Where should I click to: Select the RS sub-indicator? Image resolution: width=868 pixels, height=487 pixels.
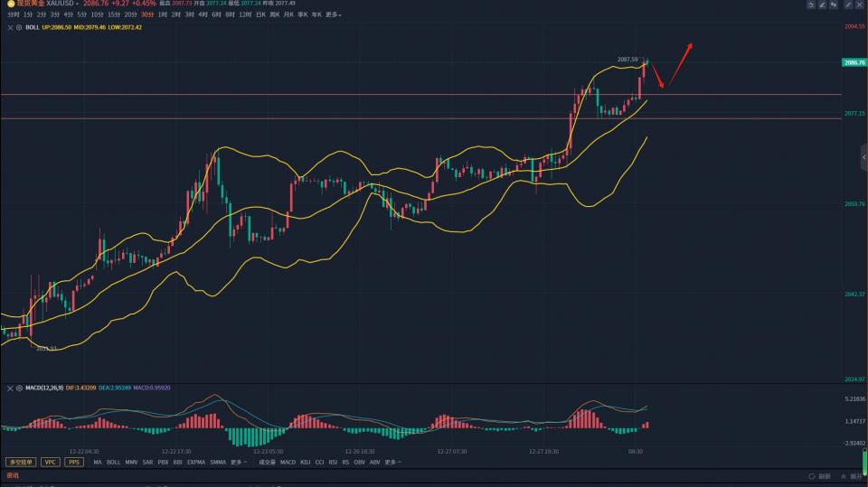coord(346,462)
